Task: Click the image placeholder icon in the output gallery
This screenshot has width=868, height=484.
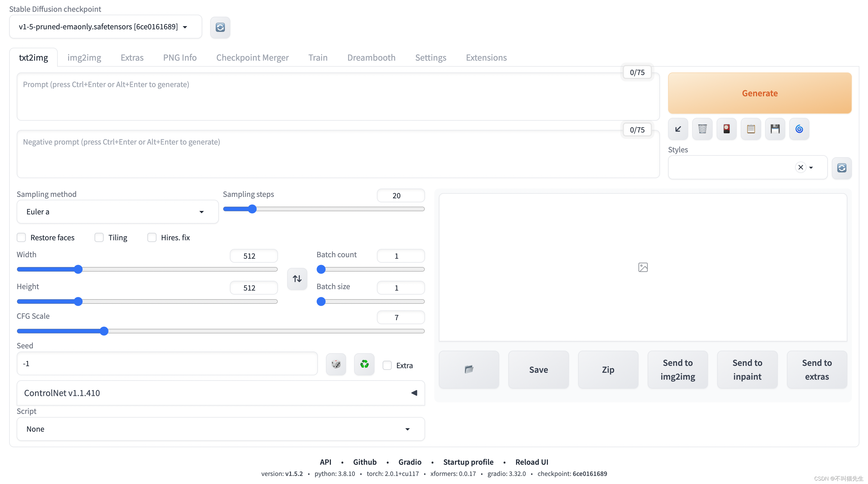Action: tap(643, 268)
